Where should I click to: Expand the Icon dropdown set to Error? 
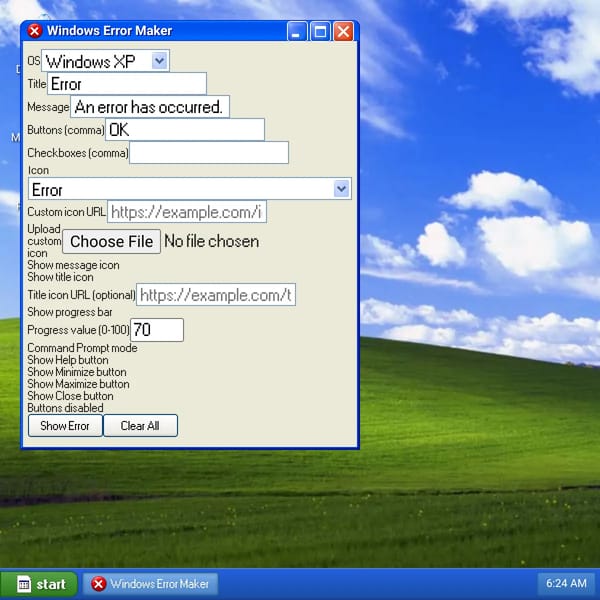tap(189, 189)
